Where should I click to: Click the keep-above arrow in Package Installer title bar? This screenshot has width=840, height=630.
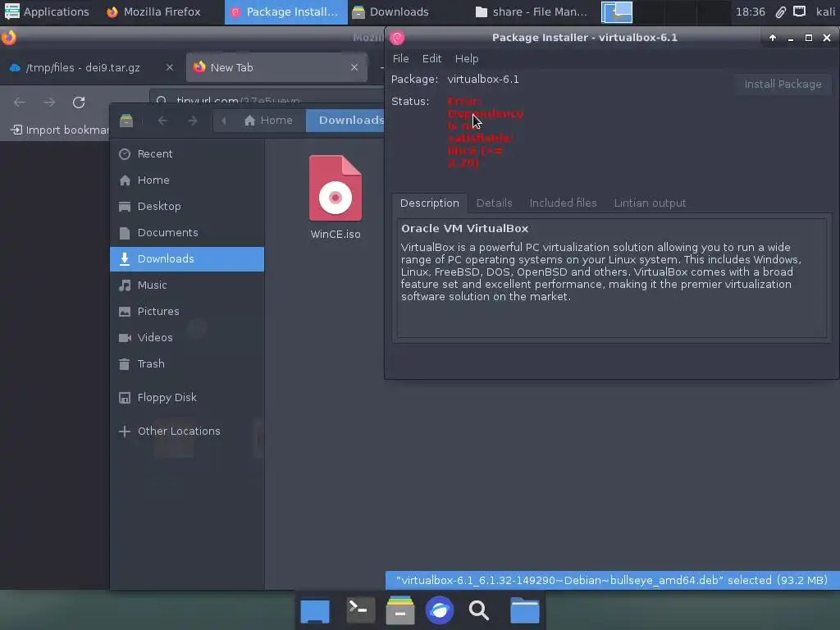[773, 38]
